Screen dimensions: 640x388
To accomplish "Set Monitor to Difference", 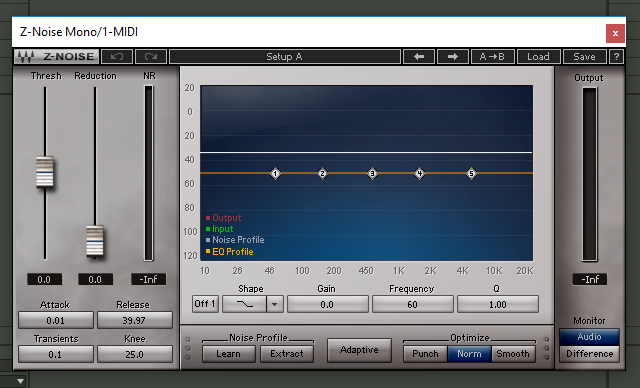I will pyautogui.click(x=589, y=354).
